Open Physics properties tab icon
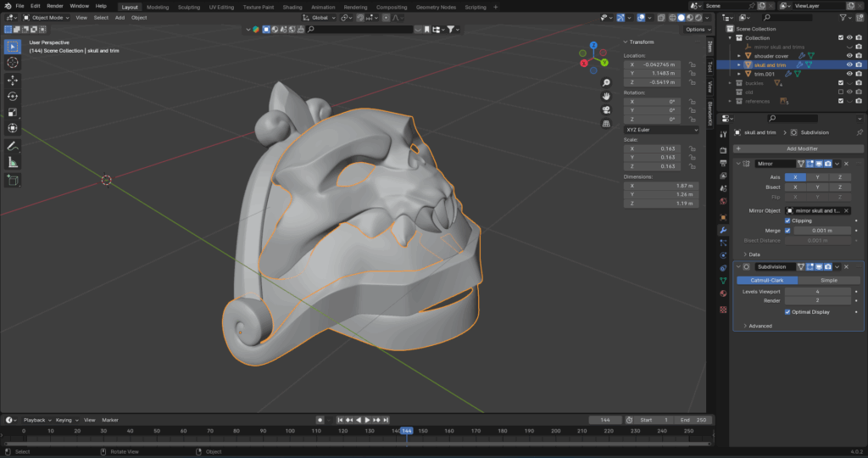The image size is (868, 458). pos(723,255)
